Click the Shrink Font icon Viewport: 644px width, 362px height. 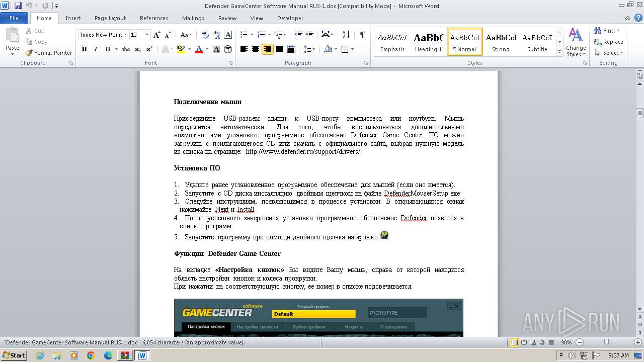pos(168,35)
